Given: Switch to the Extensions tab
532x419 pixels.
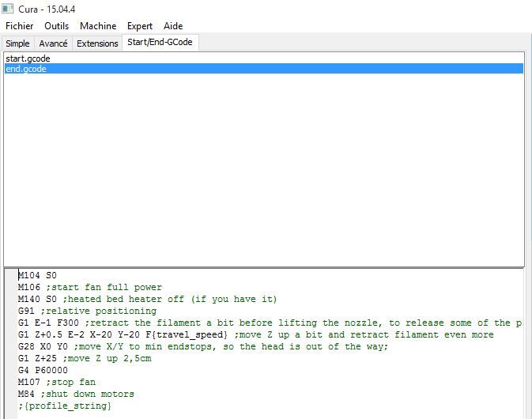Looking at the screenshot, I should click(x=97, y=43).
